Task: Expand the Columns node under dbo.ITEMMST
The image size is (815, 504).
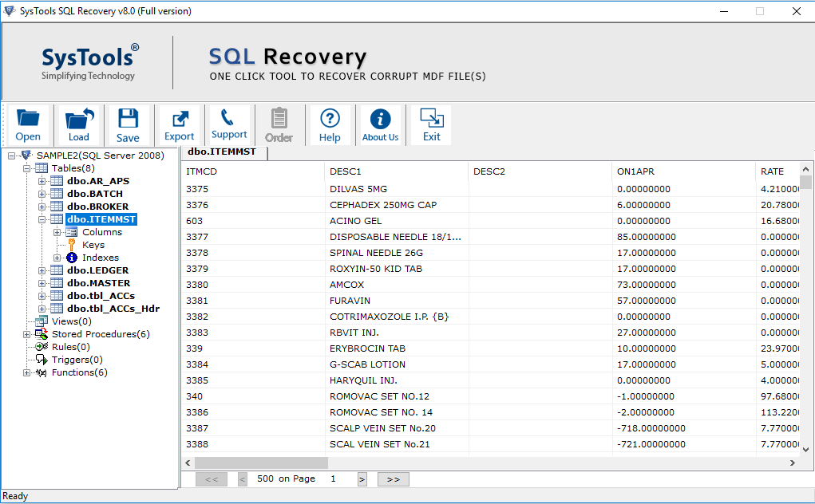Action: pyautogui.click(x=57, y=232)
